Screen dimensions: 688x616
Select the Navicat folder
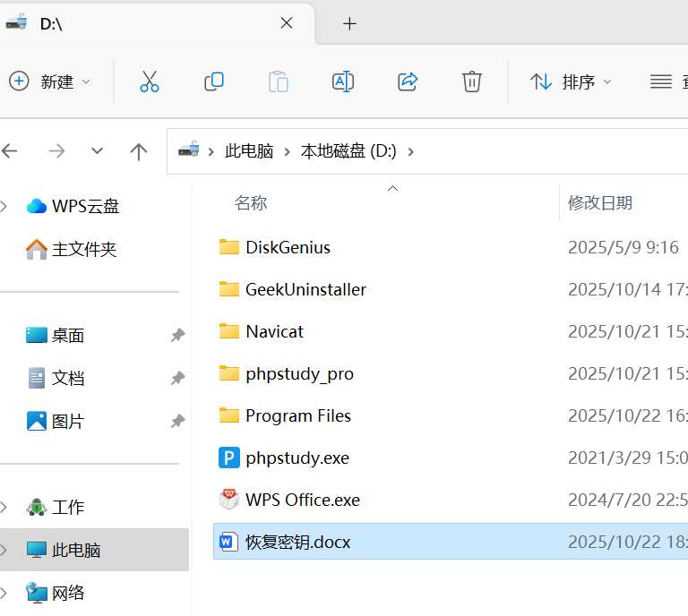click(x=274, y=332)
